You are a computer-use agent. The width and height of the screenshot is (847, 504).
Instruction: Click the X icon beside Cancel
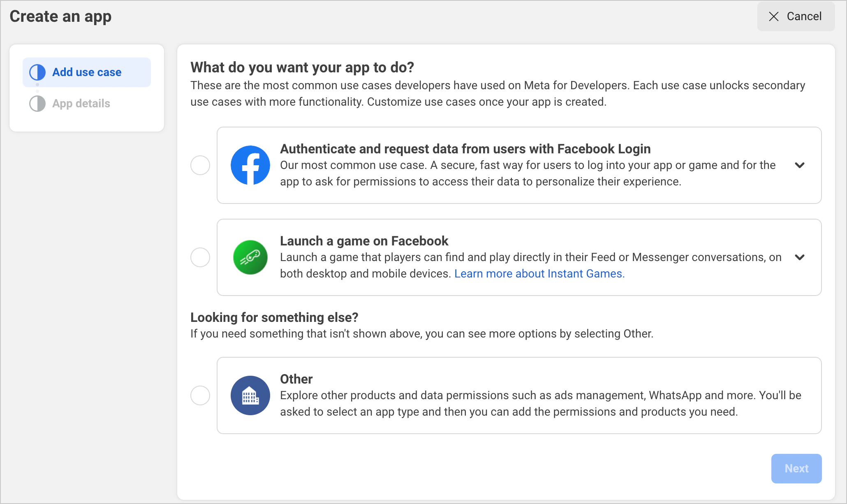774,16
